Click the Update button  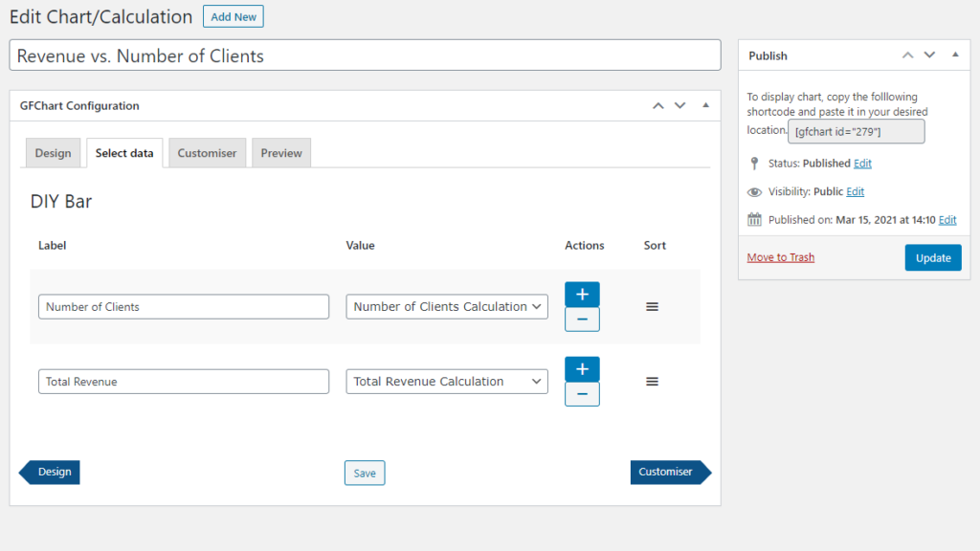coord(932,257)
